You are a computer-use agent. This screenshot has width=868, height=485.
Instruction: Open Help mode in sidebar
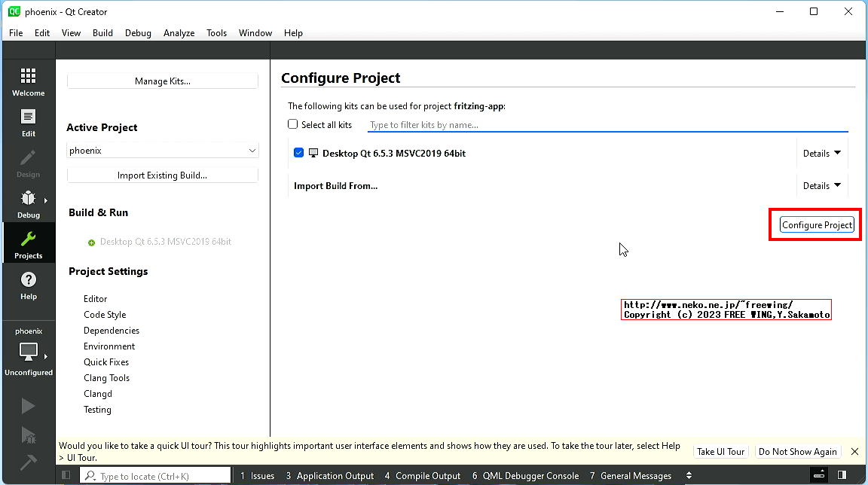pyautogui.click(x=28, y=285)
